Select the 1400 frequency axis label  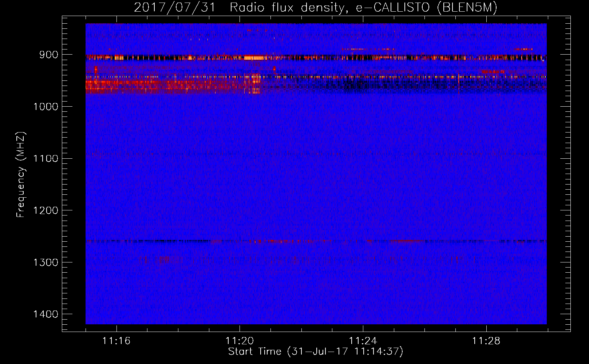[46, 314]
